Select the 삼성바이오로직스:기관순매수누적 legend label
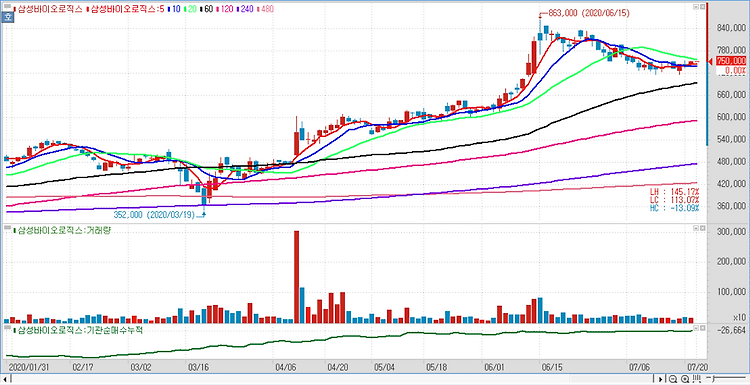Image resolution: width=750 pixels, height=385 pixels. (x=77, y=330)
